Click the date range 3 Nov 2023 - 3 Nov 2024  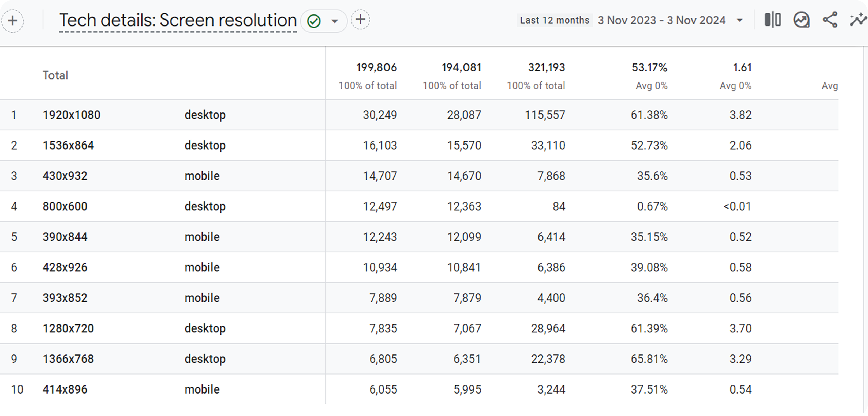click(661, 20)
